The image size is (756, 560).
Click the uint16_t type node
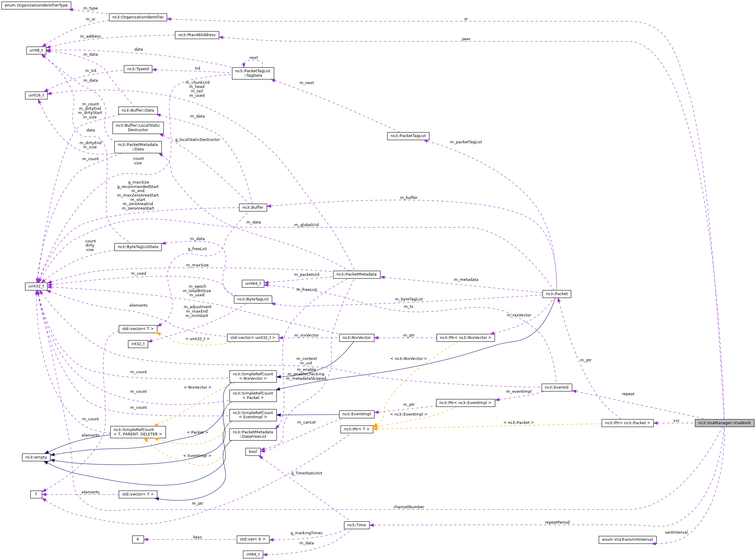click(36, 95)
